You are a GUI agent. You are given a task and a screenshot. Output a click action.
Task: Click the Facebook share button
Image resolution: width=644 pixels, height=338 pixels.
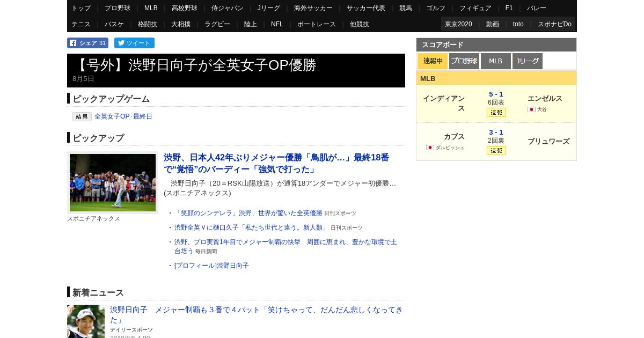pyautogui.click(x=87, y=43)
